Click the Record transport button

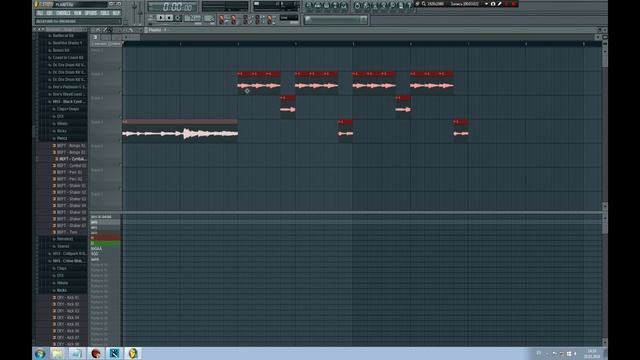[178, 18]
